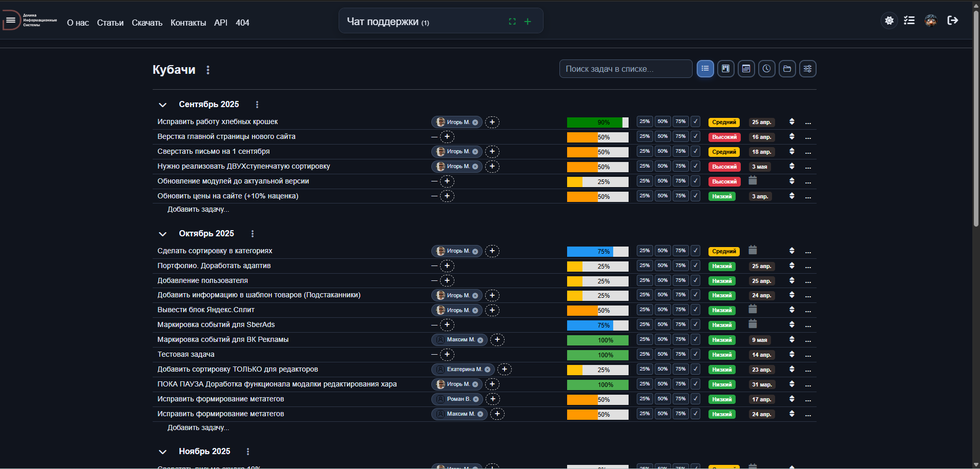Mark Добавление пользователя task complete
Viewport: 980px width, 469px height.
point(695,281)
